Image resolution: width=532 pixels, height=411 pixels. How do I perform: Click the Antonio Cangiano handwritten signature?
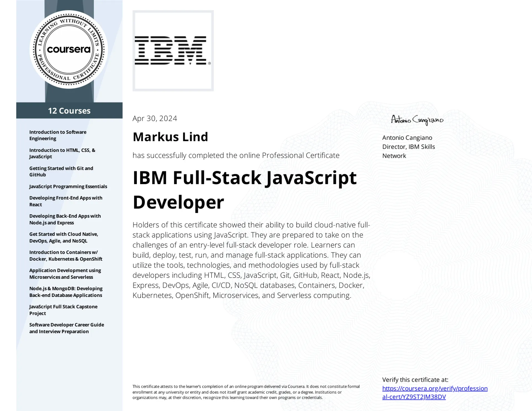[417, 120]
